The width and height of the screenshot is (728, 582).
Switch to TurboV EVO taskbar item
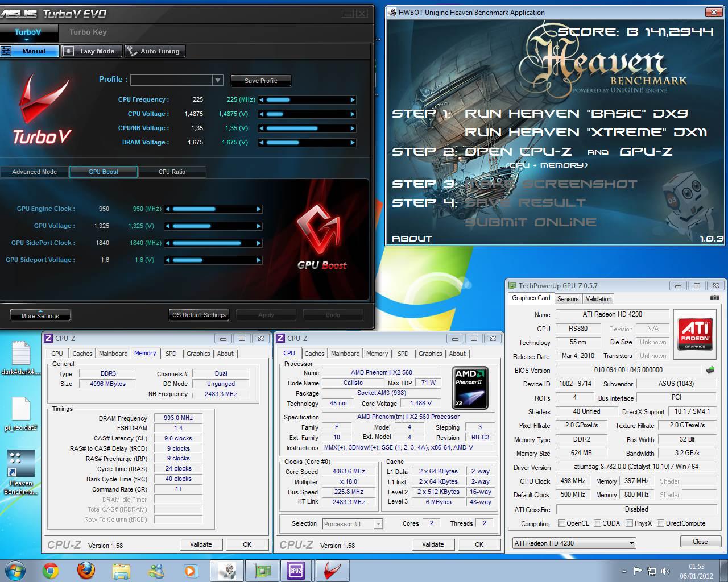click(332, 571)
